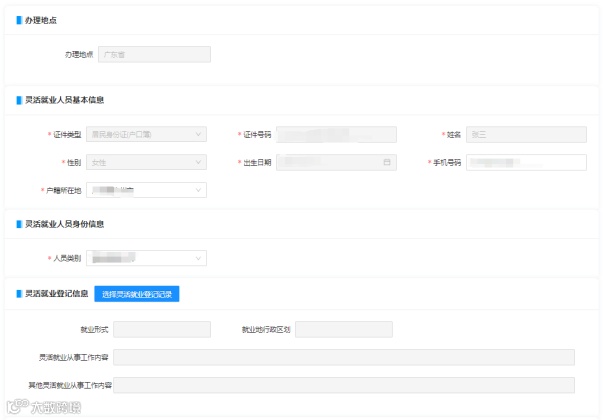Screen dimensions: 604x420
Task: Click the 灵活就业从事工作内容 field
Action: coord(344,357)
